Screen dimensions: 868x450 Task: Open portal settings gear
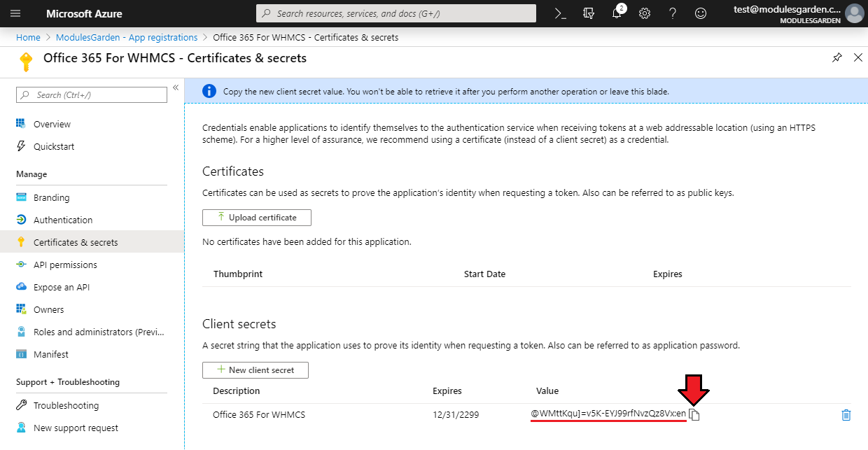(x=645, y=13)
